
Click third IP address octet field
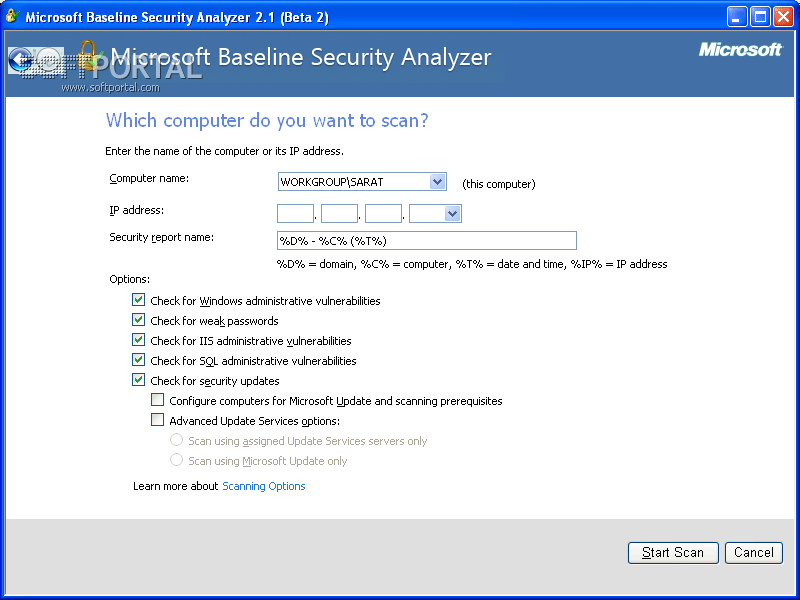383,214
